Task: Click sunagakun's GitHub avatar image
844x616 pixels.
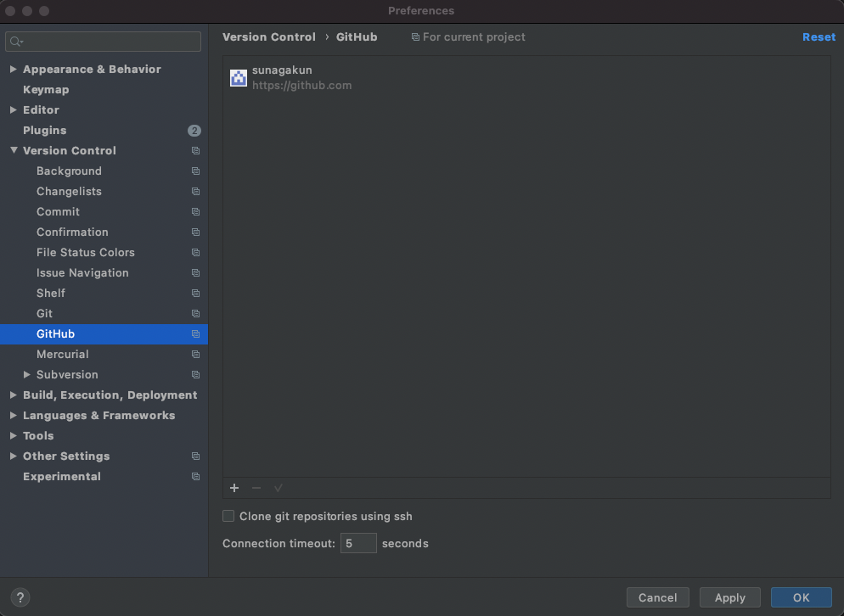Action: point(238,77)
